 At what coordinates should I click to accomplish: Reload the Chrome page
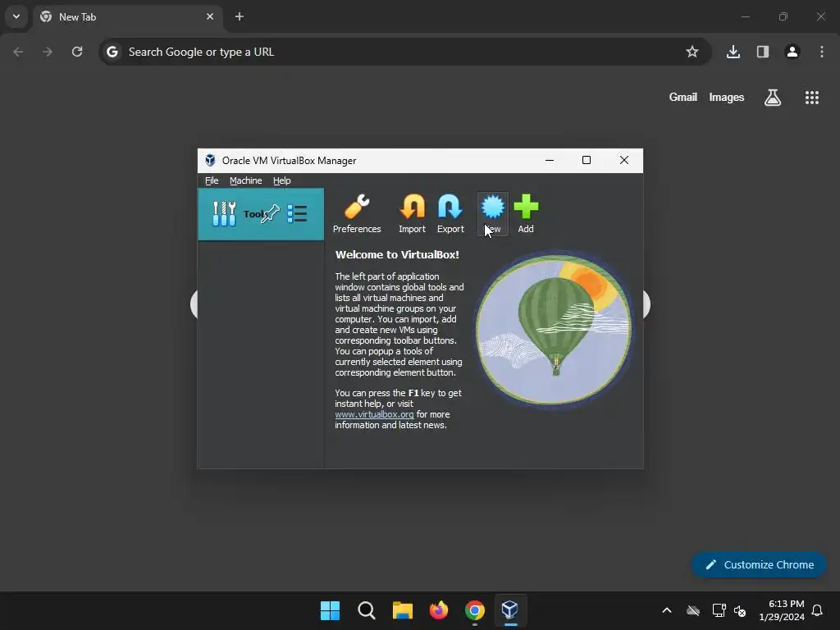point(77,52)
